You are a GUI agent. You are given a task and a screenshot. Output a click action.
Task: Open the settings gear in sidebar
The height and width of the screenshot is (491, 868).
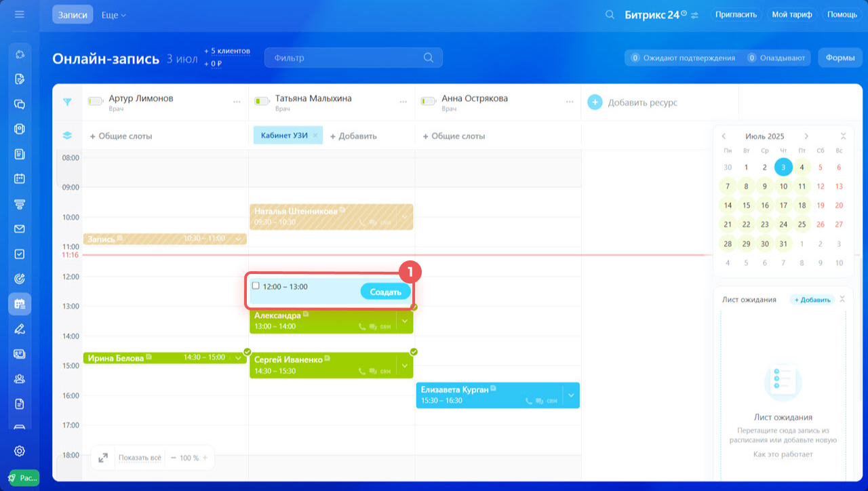click(20, 451)
